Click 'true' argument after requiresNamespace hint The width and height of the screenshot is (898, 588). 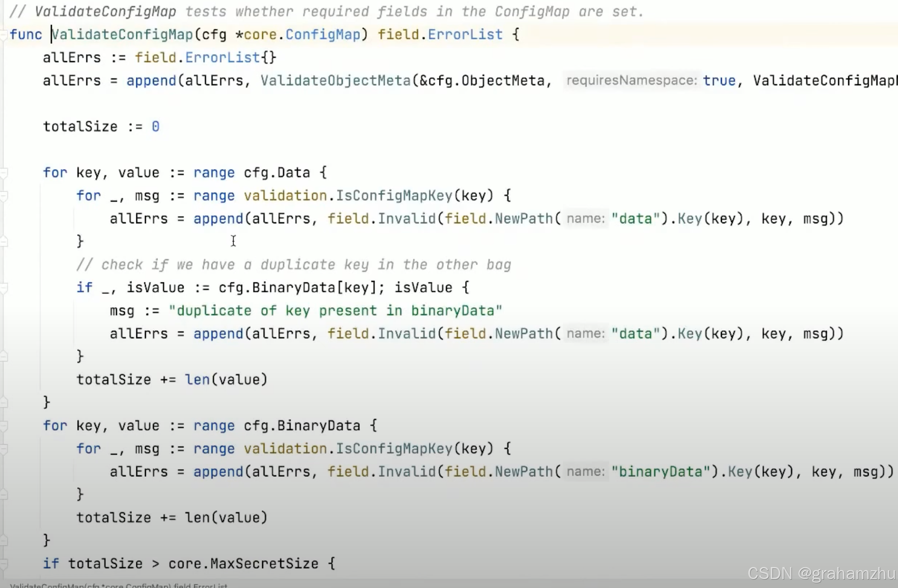click(x=719, y=81)
